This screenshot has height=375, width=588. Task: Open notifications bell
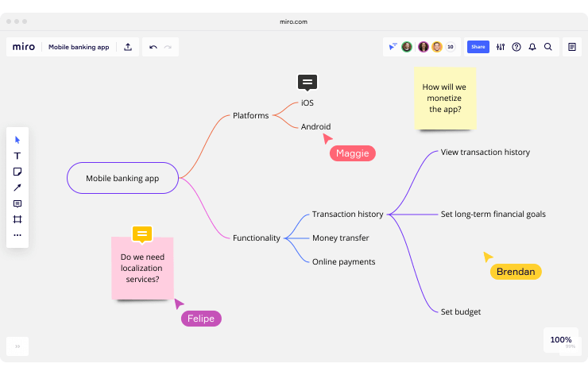click(532, 47)
